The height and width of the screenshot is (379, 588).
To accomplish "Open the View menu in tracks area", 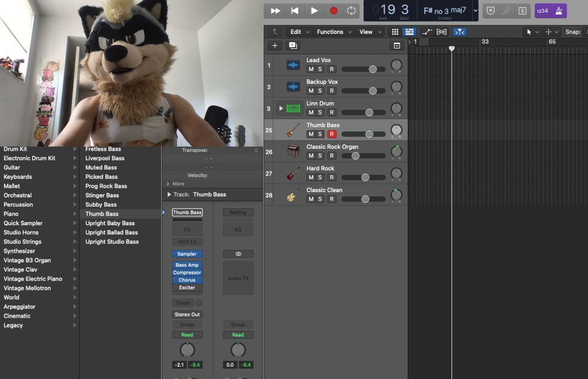I will click(x=370, y=32).
